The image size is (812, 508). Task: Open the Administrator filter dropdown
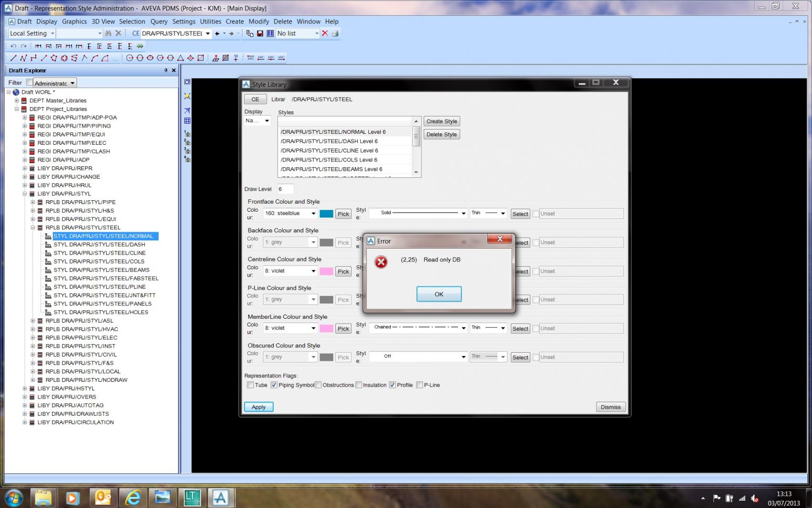pos(73,83)
